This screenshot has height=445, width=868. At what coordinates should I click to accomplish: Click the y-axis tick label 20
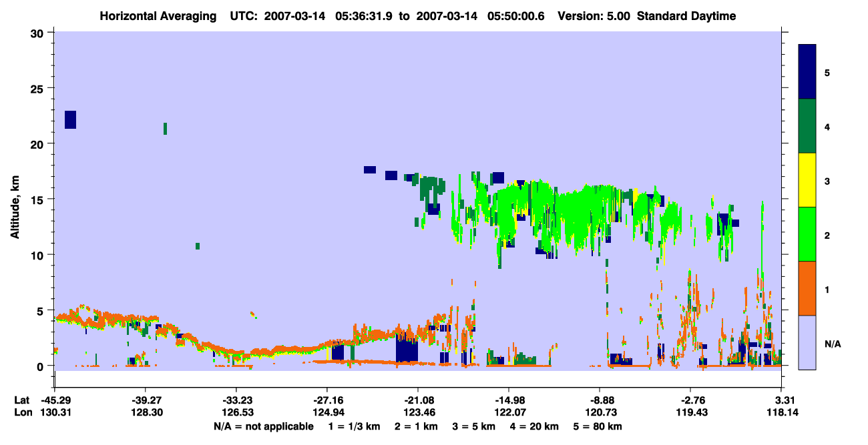pyautogui.click(x=38, y=144)
